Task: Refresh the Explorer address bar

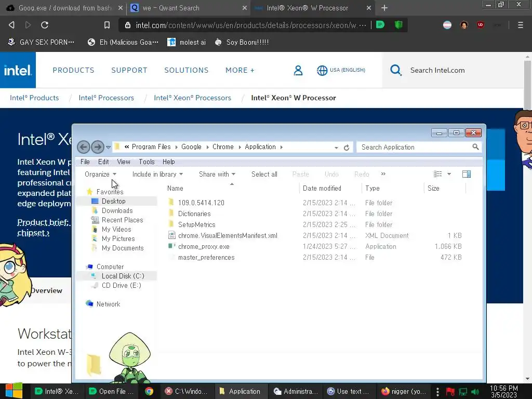Action: click(x=347, y=148)
